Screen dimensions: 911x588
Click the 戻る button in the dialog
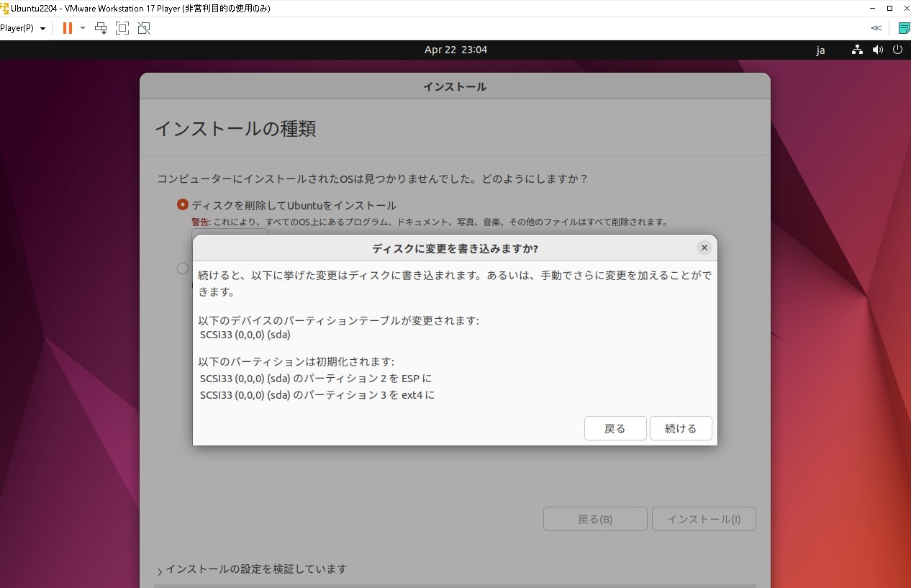(x=615, y=428)
